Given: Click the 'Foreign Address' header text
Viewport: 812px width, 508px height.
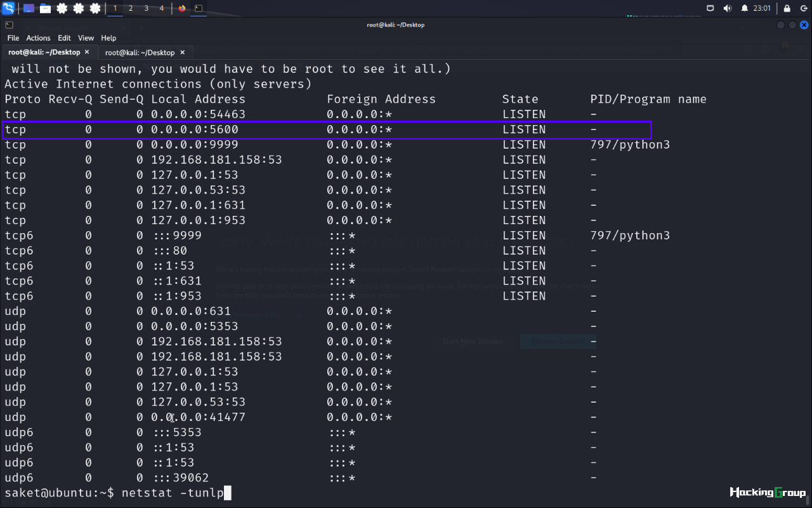Looking at the screenshot, I should point(381,99).
